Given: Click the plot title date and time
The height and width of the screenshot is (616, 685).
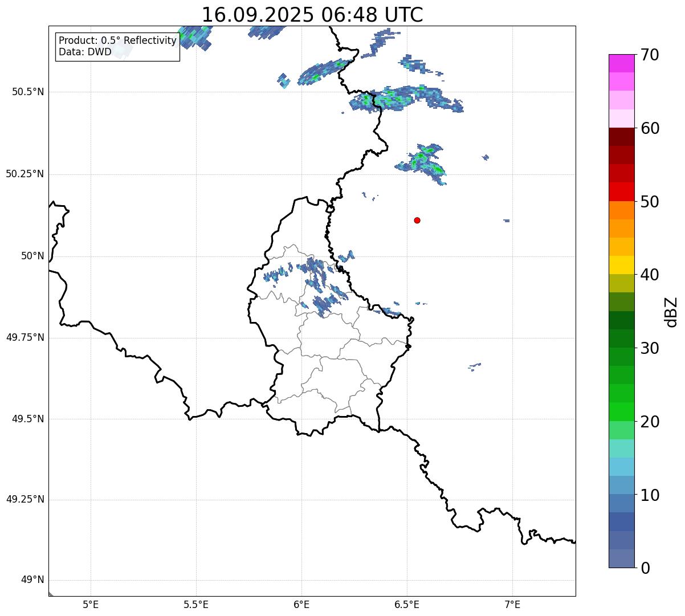Looking at the screenshot, I should 312,14.
